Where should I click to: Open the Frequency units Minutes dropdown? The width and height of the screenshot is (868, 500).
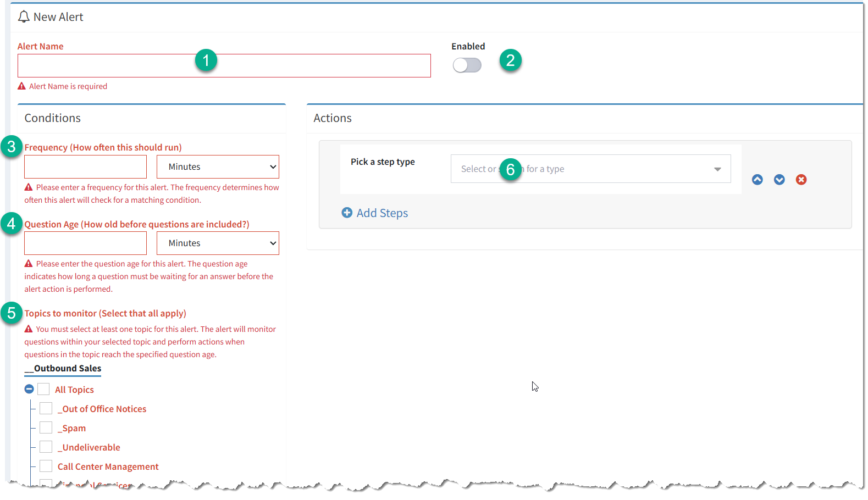218,167
